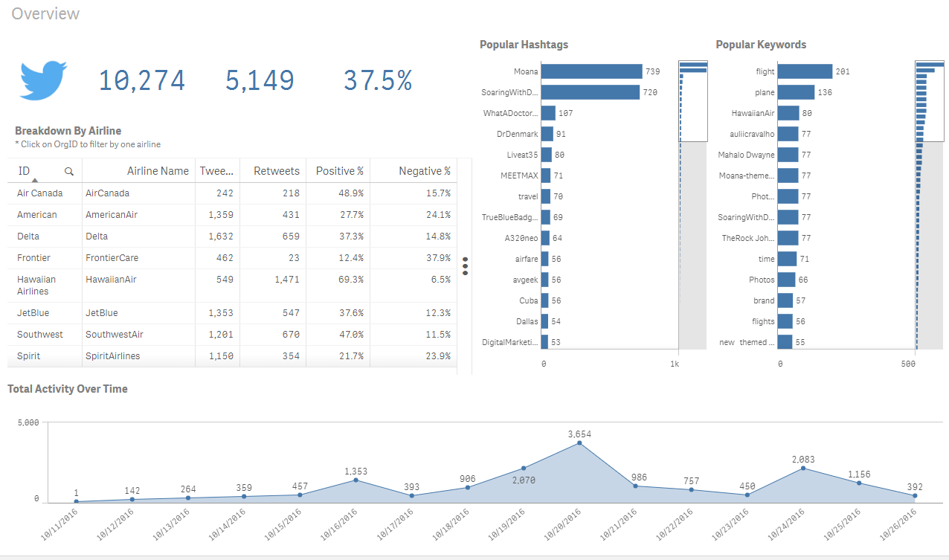Click the 10/24/2016 data point on chart
Viewport: 949px width, 560px height.
[803, 468]
